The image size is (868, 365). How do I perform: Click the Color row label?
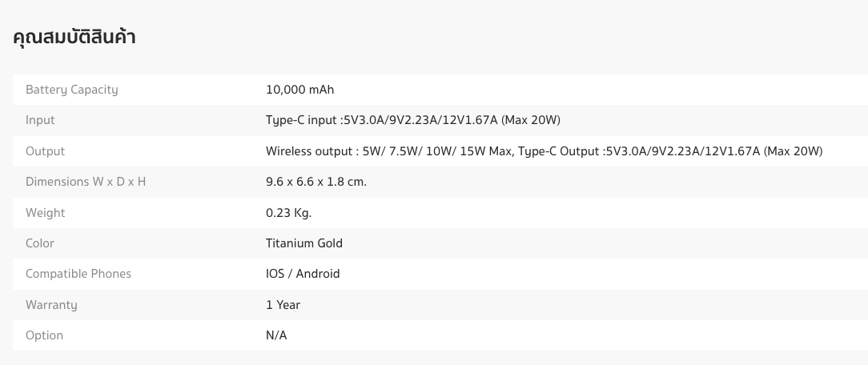tap(40, 243)
